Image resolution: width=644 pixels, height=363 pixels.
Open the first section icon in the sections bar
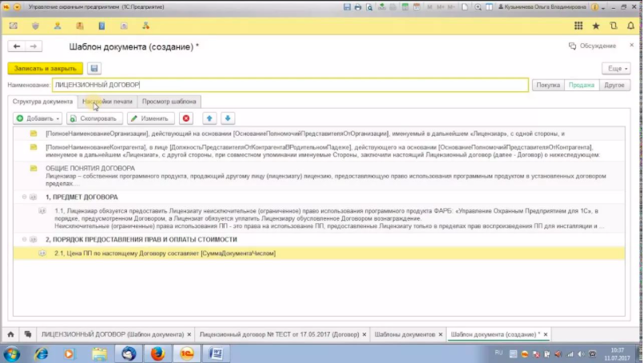click(14, 26)
